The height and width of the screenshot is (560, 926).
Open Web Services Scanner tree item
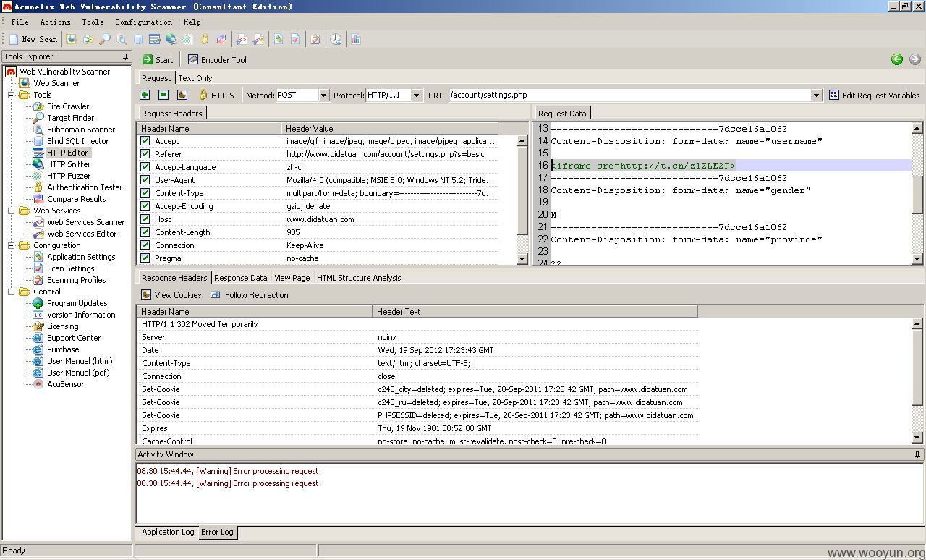[85, 222]
